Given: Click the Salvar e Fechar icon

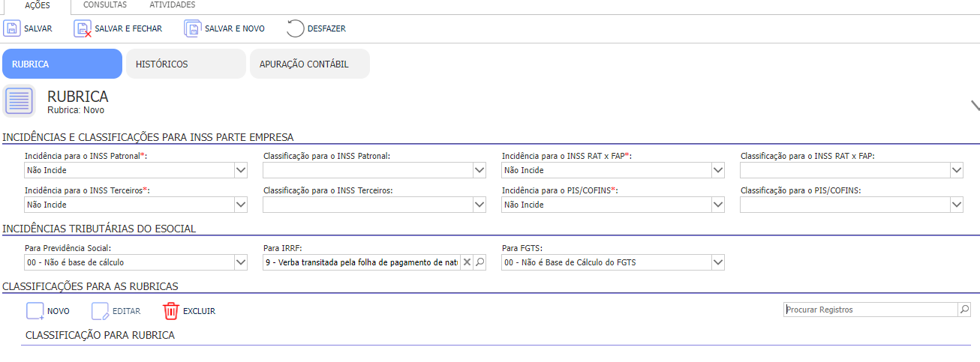Looking at the screenshot, I should 83,28.
